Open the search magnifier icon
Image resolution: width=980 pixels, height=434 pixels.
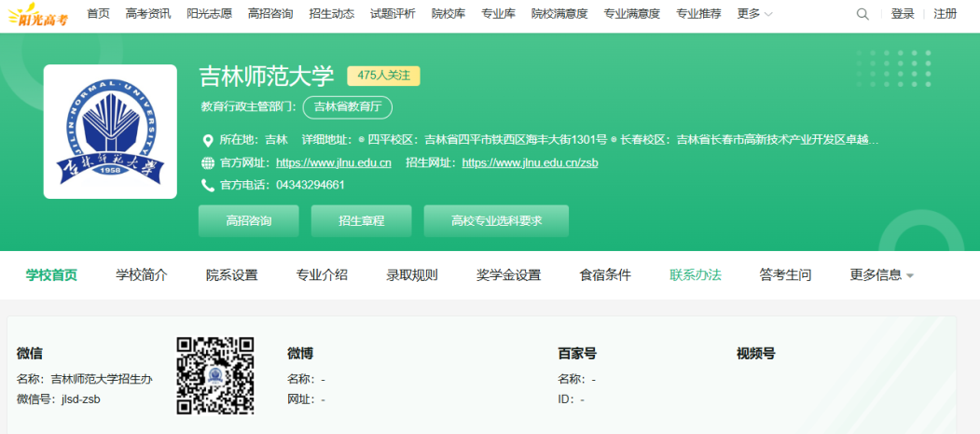[x=863, y=14]
